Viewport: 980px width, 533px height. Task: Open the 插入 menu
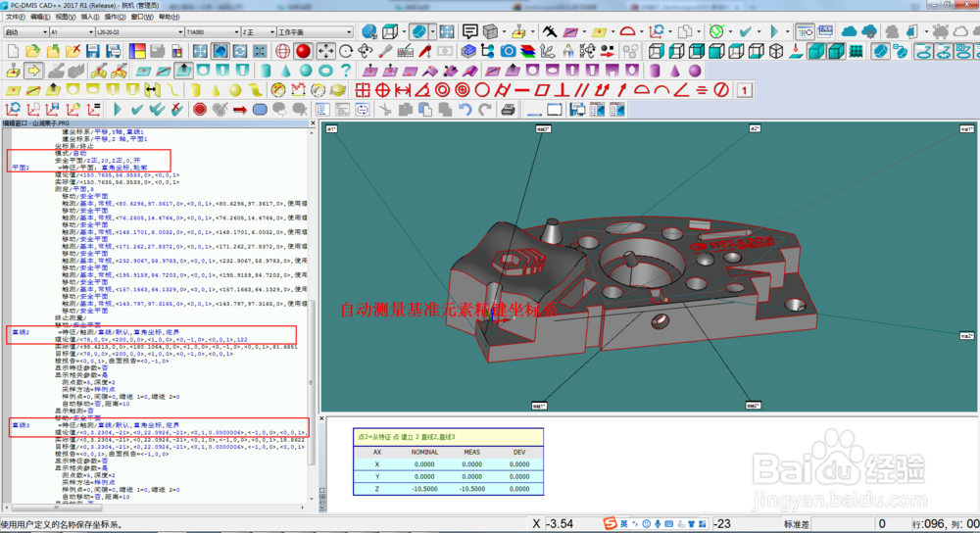90,17
